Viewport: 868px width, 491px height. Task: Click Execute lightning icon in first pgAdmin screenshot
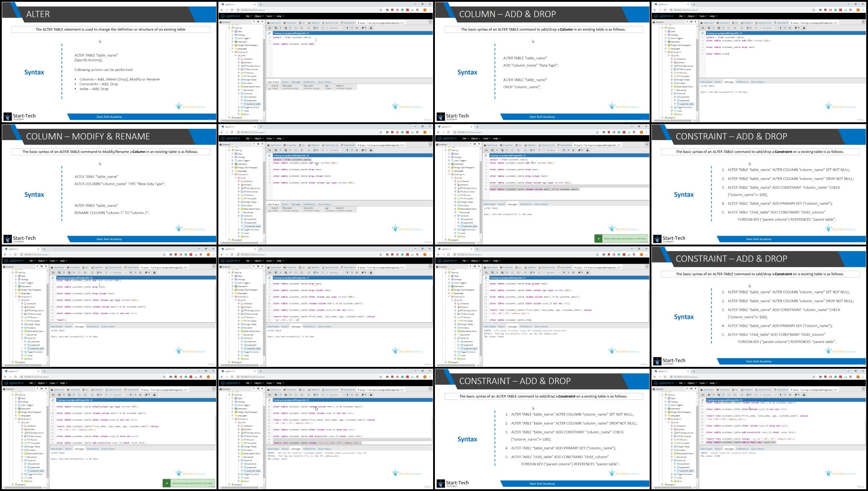click(347, 28)
